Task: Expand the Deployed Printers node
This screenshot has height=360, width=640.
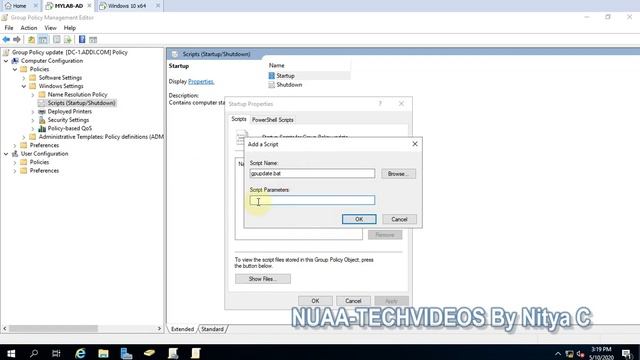Action: tap(33, 111)
